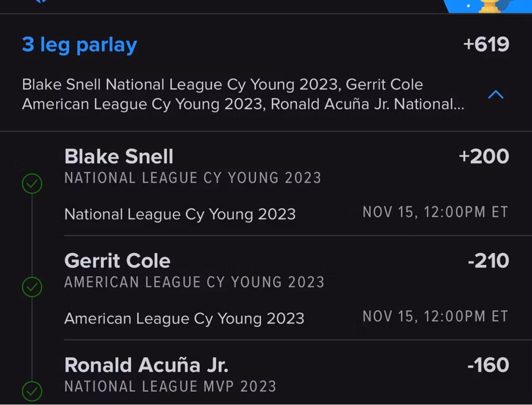
Task: Select the Gerrit Cole leg name
Action: (x=117, y=261)
